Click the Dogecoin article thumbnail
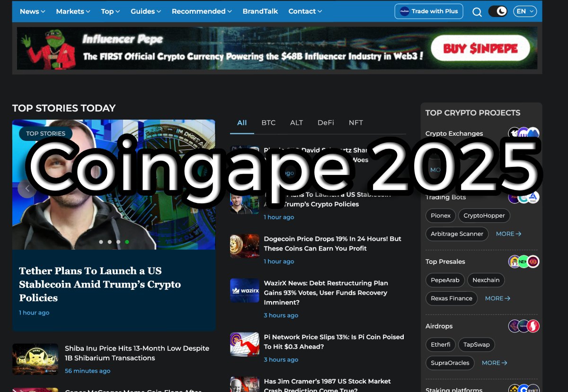 pyautogui.click(x=245, y=246)
